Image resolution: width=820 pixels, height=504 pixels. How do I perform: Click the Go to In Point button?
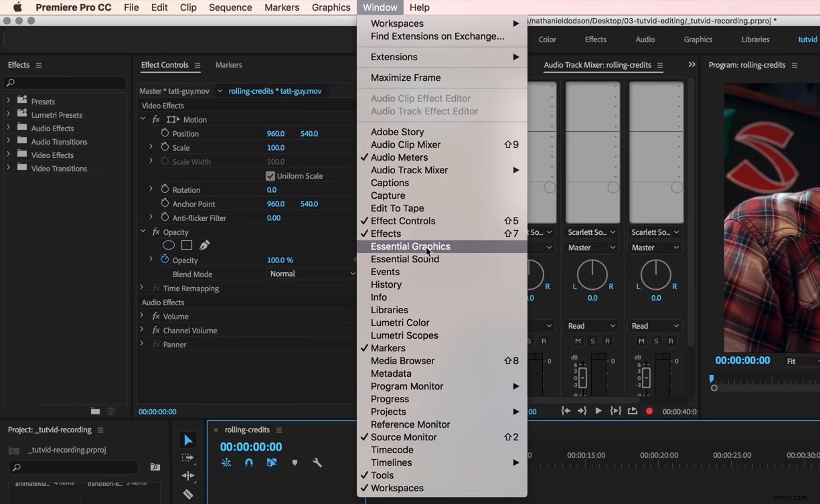coord(566,410)
